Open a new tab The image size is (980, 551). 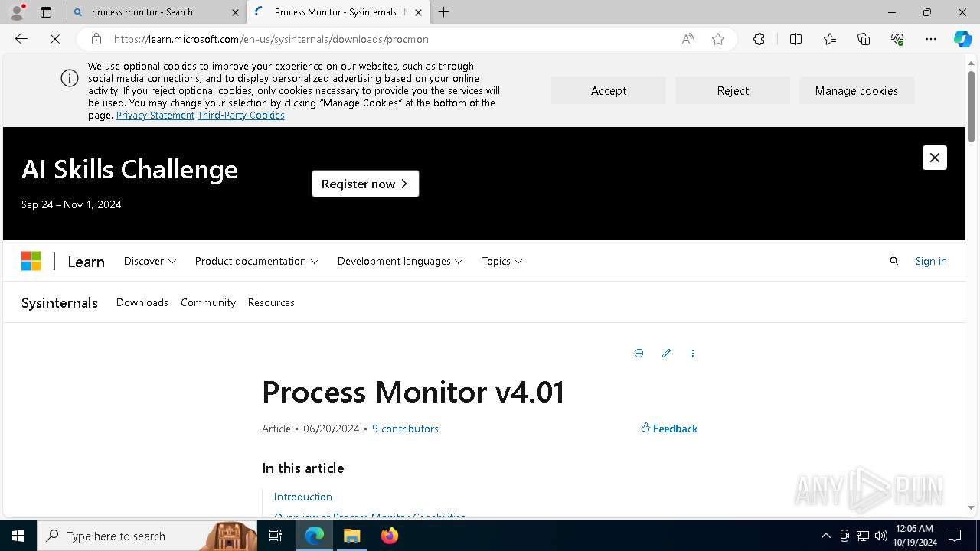(444, 12)
